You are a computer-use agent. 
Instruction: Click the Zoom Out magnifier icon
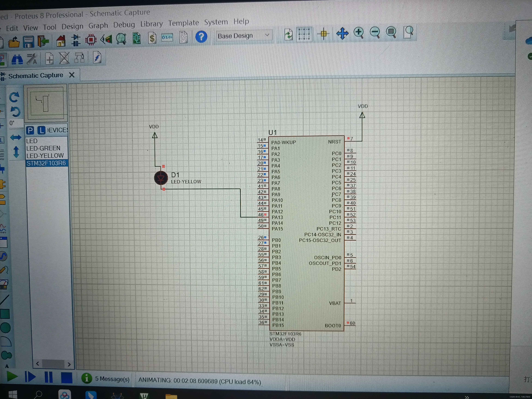[375, 32]
